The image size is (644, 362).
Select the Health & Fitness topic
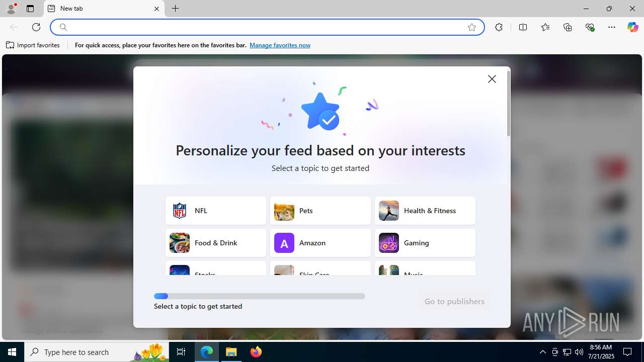coord(425,211)
